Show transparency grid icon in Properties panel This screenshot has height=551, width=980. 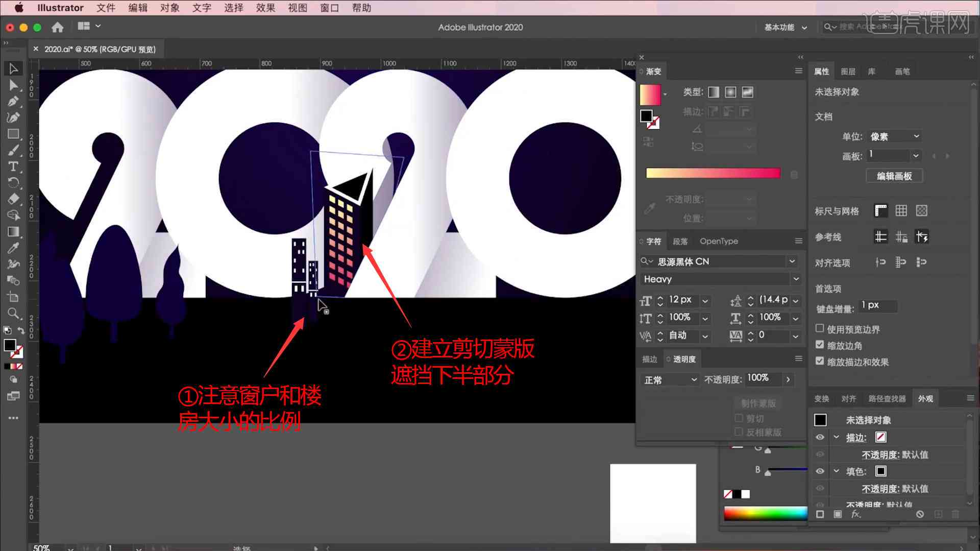click(921, 210)
